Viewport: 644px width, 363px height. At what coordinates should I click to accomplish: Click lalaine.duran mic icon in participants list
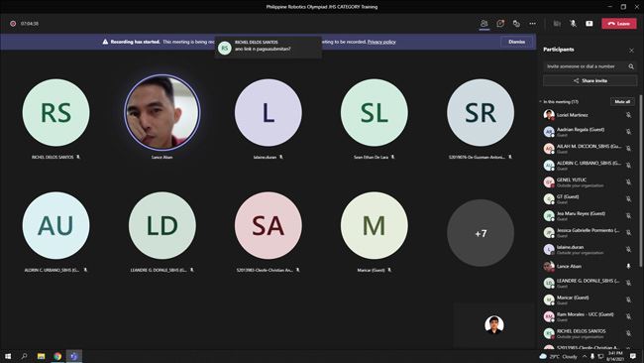[628, 250]
